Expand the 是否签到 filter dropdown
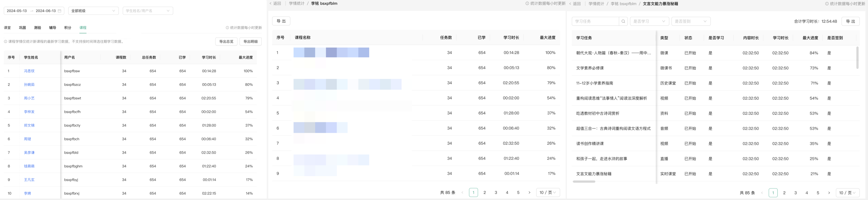 tap(691, 21)
